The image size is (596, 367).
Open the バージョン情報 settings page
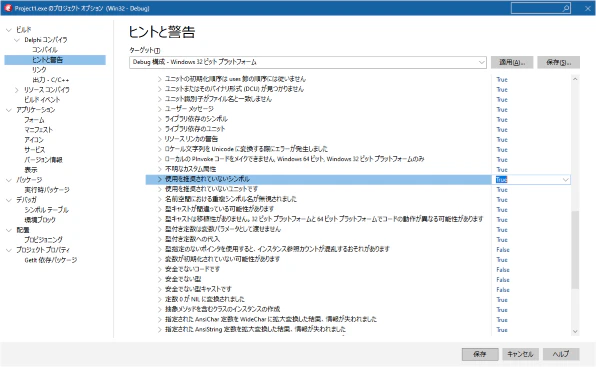point(43,160)
